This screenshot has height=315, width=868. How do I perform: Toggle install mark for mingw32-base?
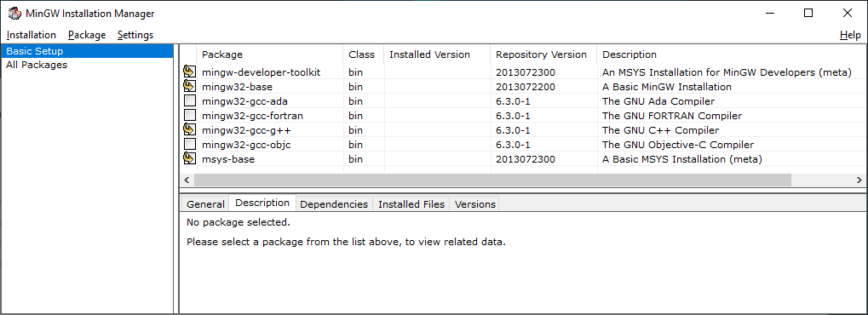coord(189,86)
